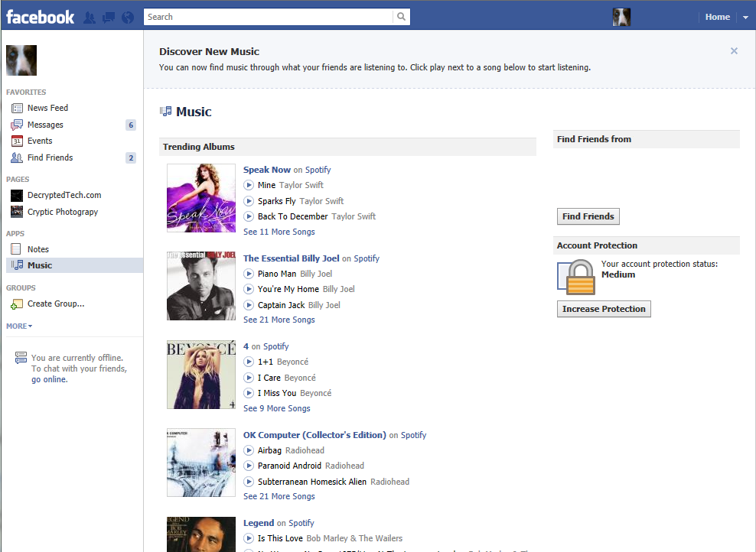Play Piano Man by Billy Joel
The width and height of the screenshot is (756, 552).
(x=249, y=274)
